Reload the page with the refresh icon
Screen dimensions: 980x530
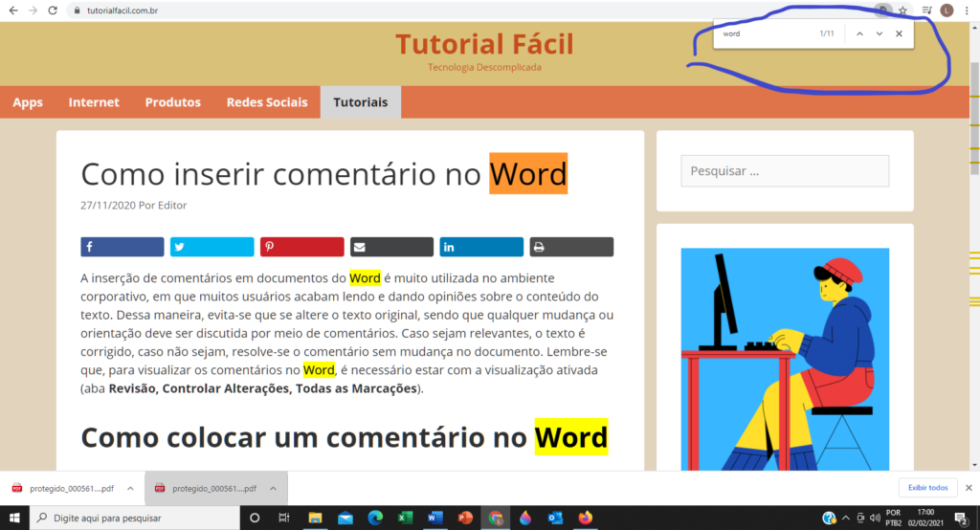[53, 11]
